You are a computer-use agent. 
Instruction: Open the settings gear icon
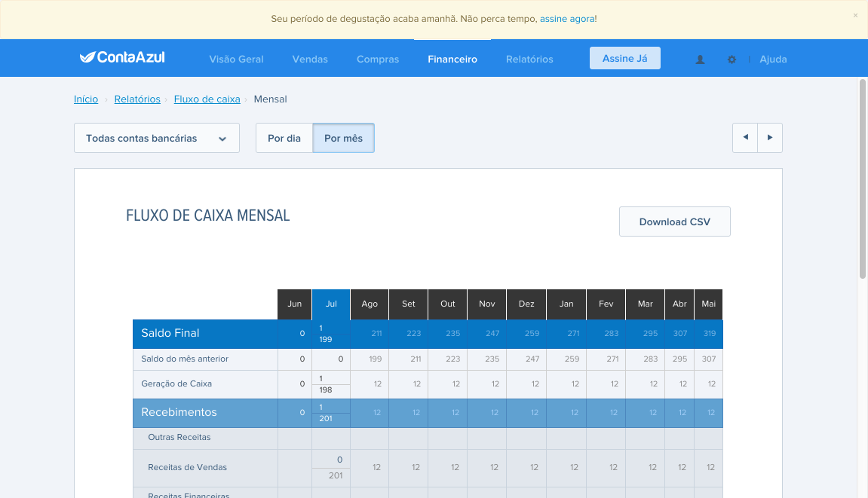click(732, 60)
